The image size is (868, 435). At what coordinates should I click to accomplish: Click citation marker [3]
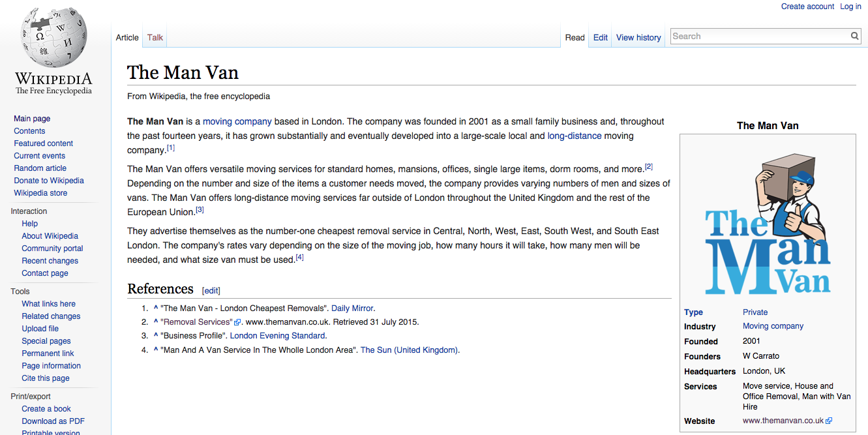pyautogui.click(x=200, y=210)
